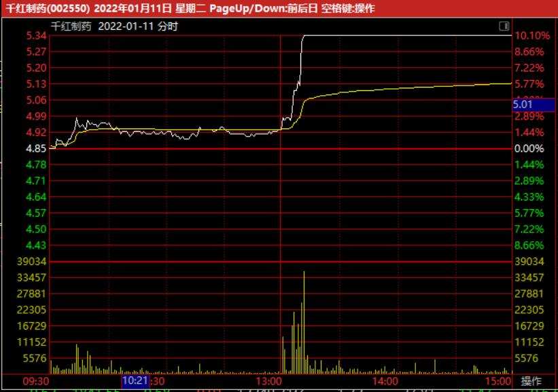Click the left 33457 volume axis label
Screen dimensions: 558x392
(32, 278)
